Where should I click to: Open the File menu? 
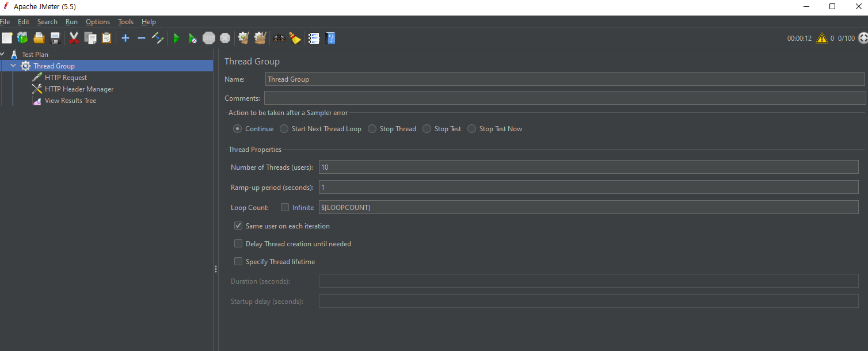pyautogui.click(x=5, y=22)
